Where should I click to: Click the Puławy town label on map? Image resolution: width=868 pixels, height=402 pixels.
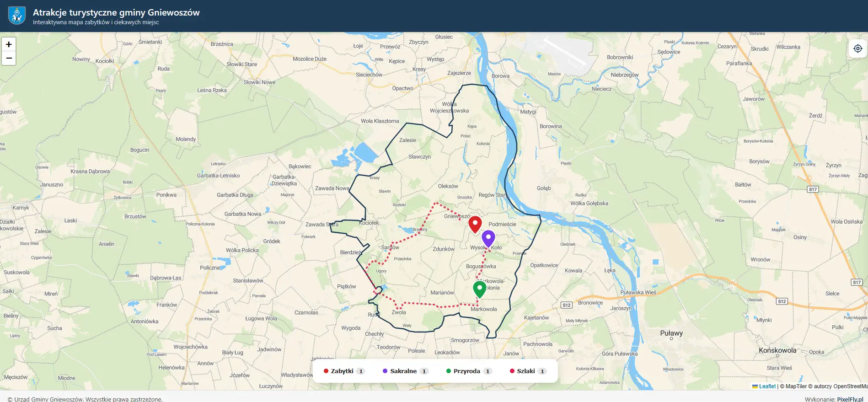coord(671,333)
